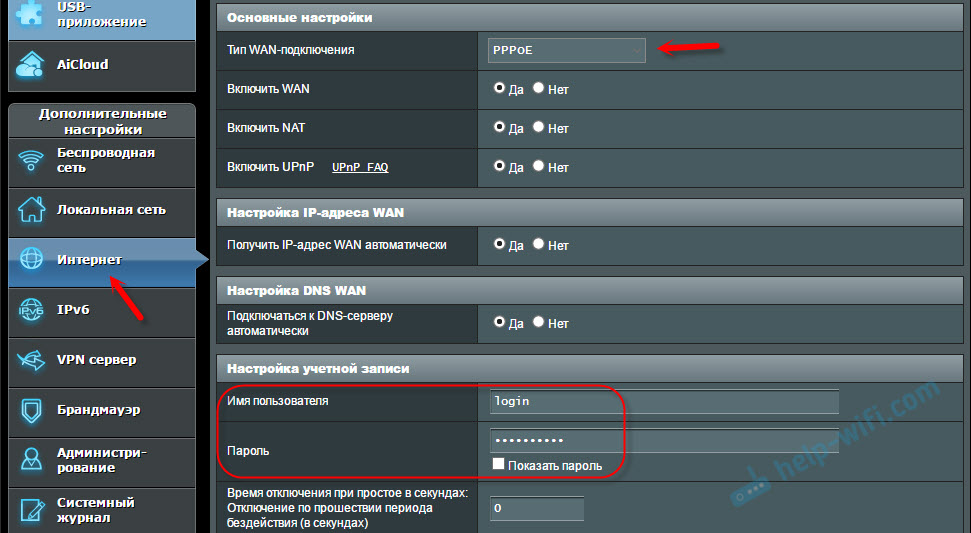Click the Имя пользователя input field
The width and height of the screenshot is (971, 533).
point(663,401)
